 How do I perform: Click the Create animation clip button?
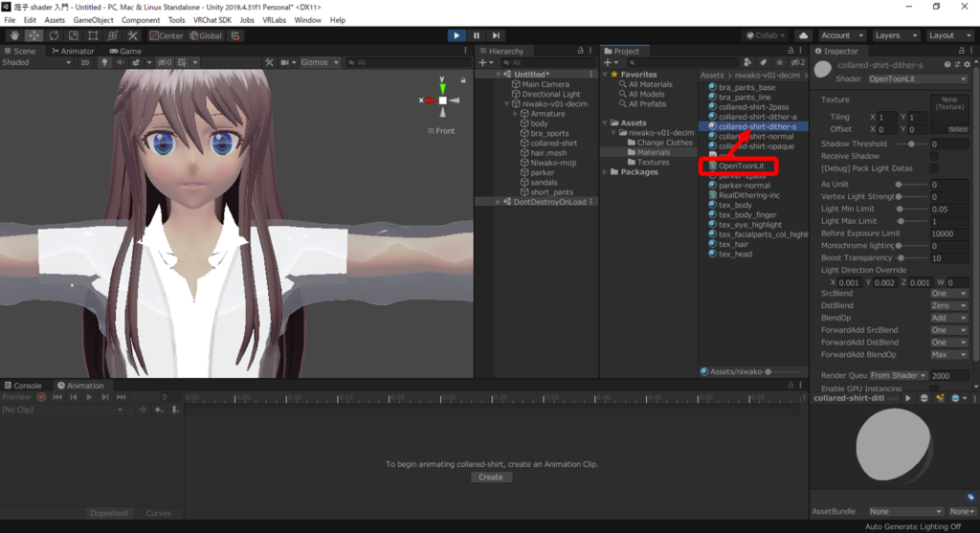[x=490, y=477]
